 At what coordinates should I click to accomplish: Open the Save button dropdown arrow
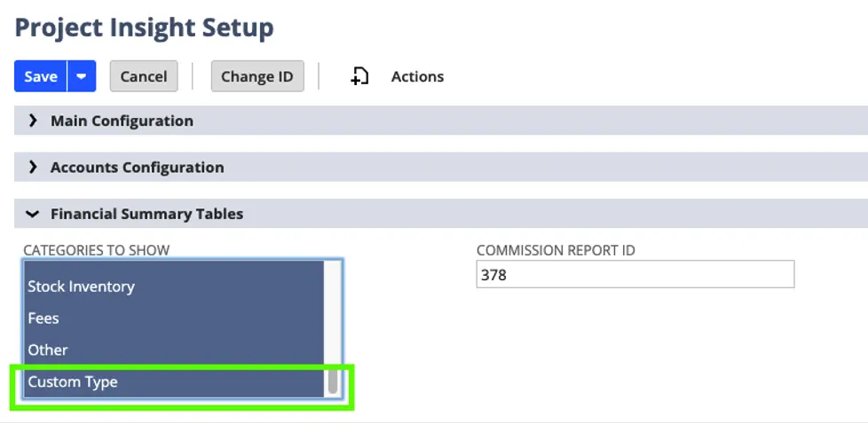coord(81,76)
